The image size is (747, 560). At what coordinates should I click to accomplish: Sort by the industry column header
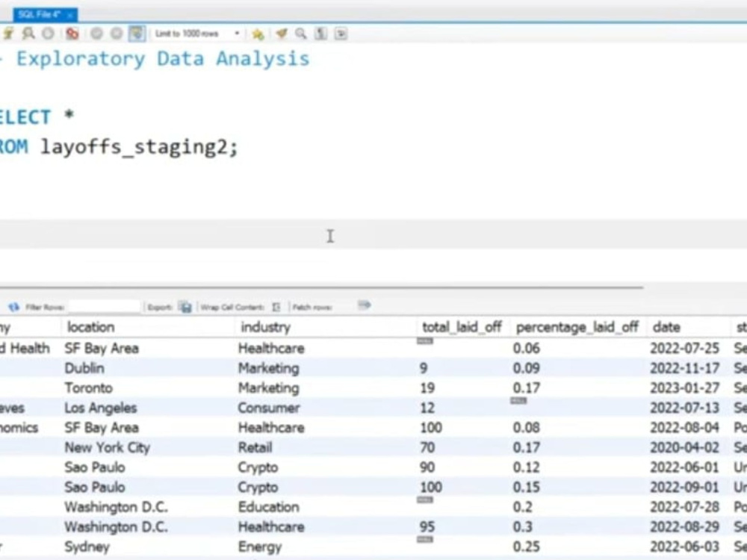[265, 327]
